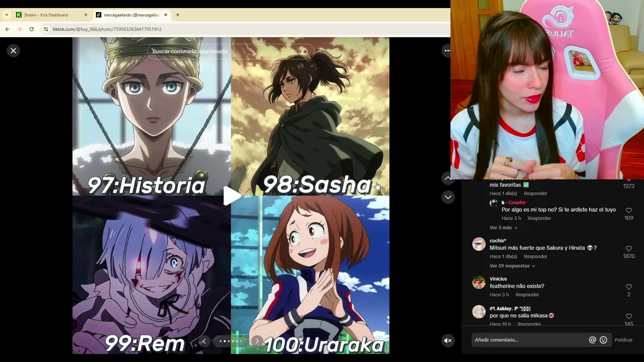644x362 pixels.
Task: Expand 'Ver 59 respuestas' replies
Action: 512,266
